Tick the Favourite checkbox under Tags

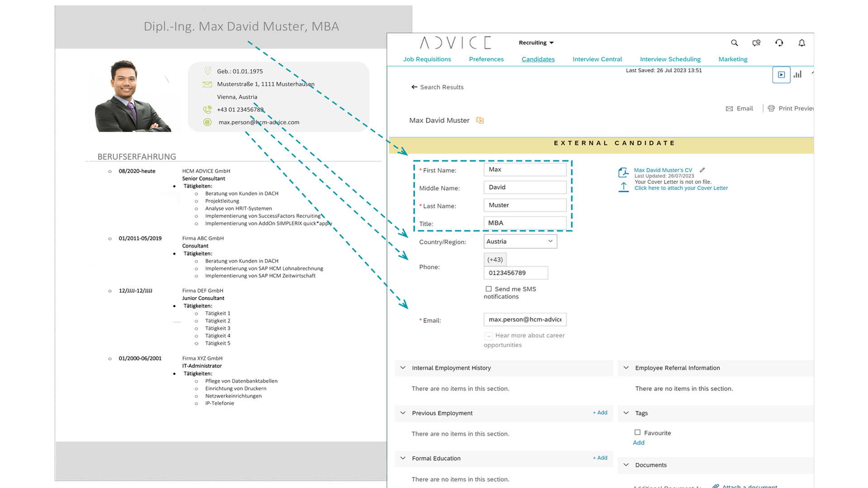coord(637,432)
